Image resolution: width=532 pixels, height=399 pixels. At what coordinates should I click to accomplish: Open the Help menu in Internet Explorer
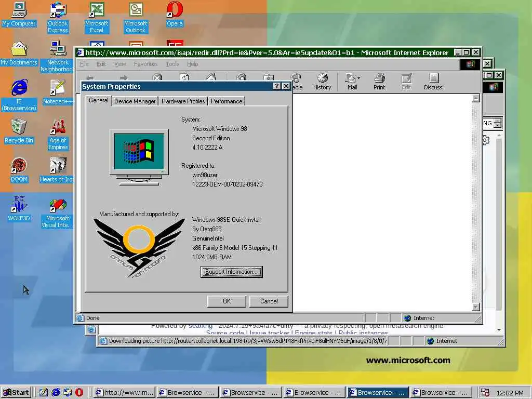point(192,64)
